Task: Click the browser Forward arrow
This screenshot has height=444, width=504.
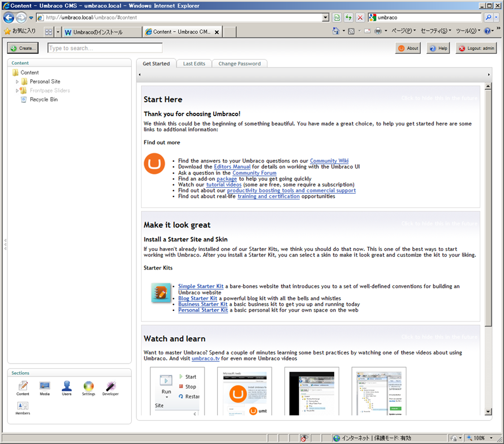Action: coord(21,18)
